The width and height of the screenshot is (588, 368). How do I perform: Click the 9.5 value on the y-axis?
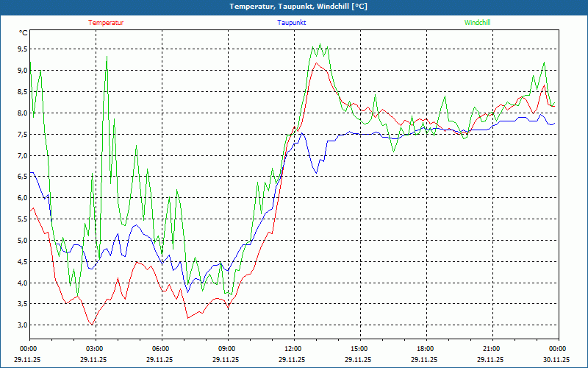[x=22, y=50]
